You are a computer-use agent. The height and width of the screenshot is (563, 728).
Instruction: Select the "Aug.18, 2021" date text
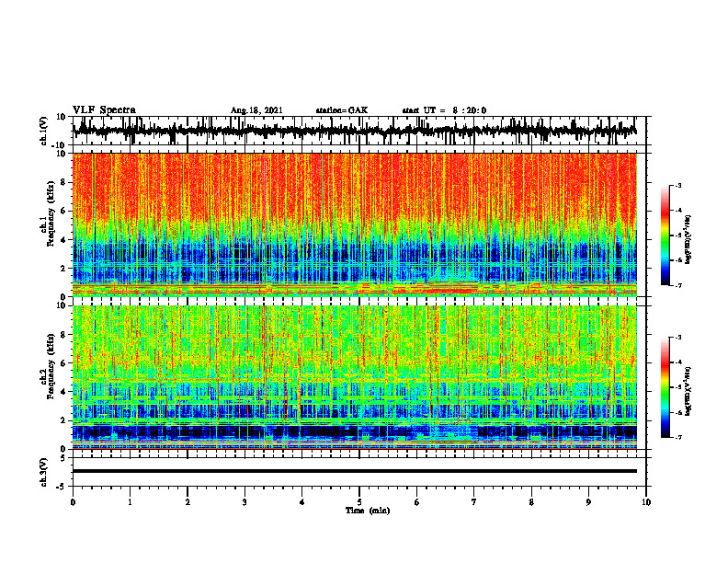click(x=256, y=110)
